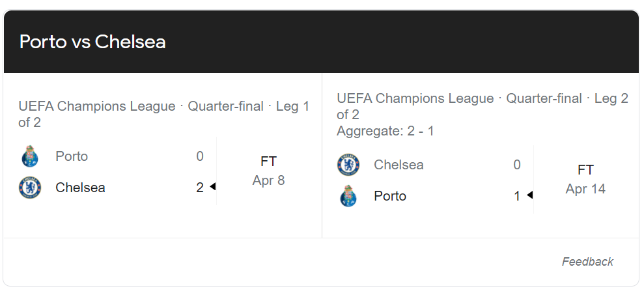The image size is (644, 295).
Task: Click the Porto crest in Leg 1
Action: pos(30,156)
